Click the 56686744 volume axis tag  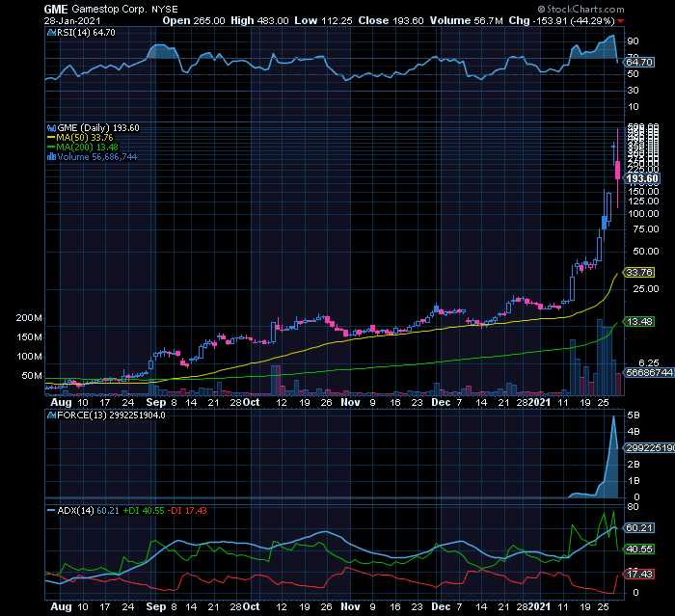tap(649, 372)
